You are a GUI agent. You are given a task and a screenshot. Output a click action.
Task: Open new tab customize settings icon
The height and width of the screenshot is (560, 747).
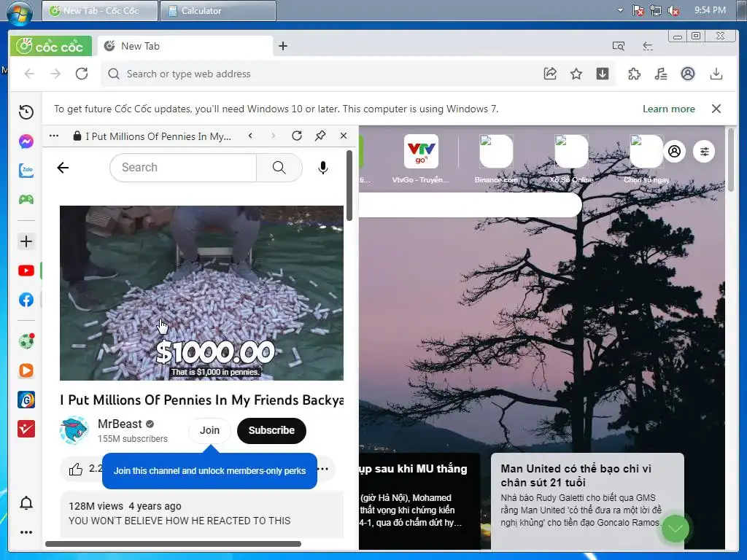[x=705, y=152]
